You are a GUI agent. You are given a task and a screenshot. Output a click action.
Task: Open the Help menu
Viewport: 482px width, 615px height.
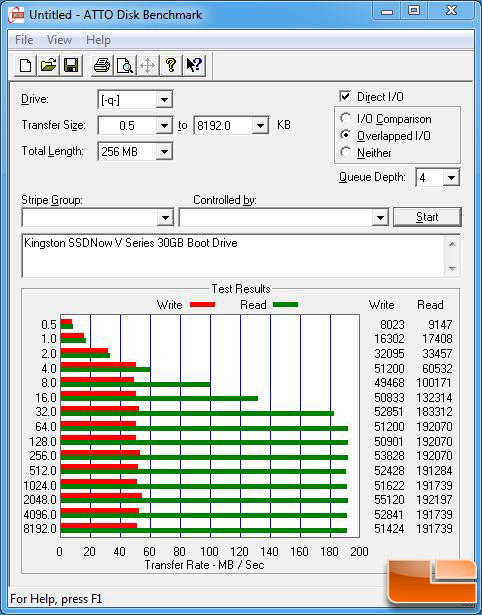98,40
